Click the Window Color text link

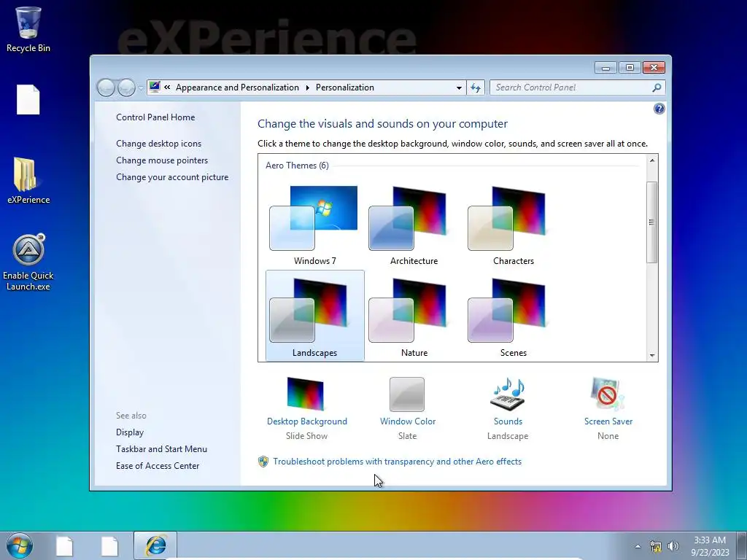click(x=408, y=421)
